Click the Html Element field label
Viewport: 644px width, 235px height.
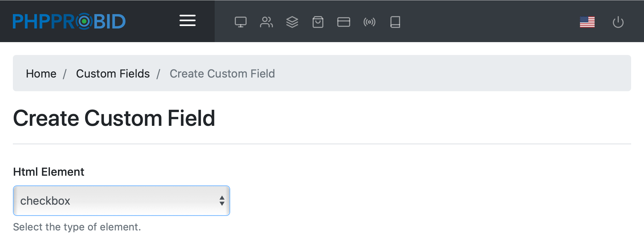click(49, 172)
